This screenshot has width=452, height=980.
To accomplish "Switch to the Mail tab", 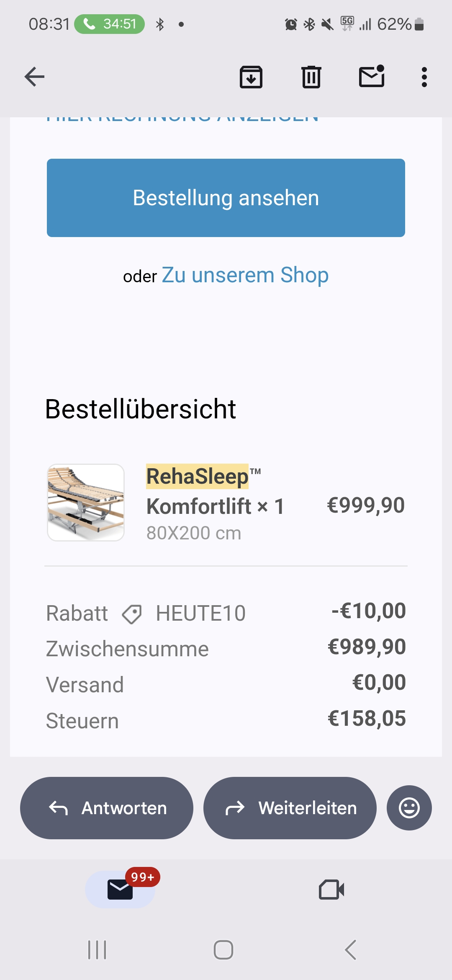I will (x=120, y=890).
